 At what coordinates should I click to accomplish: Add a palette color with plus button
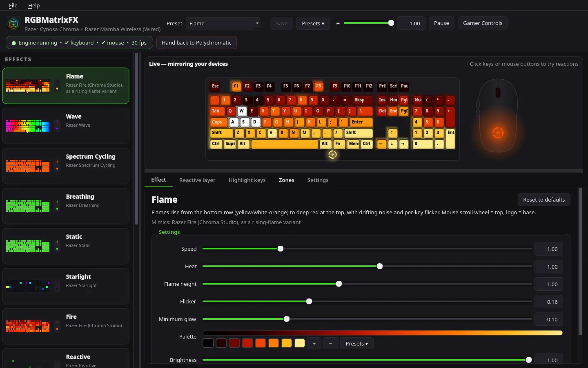pos(314,343)
